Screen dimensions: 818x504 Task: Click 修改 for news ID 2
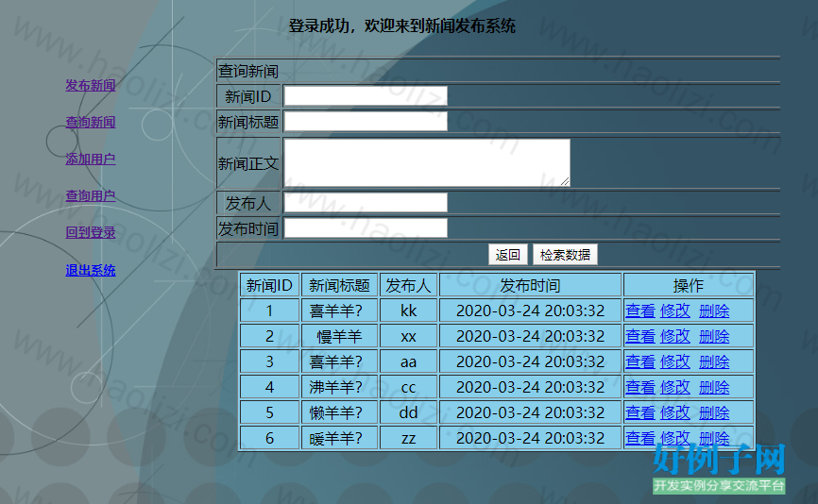675,336
